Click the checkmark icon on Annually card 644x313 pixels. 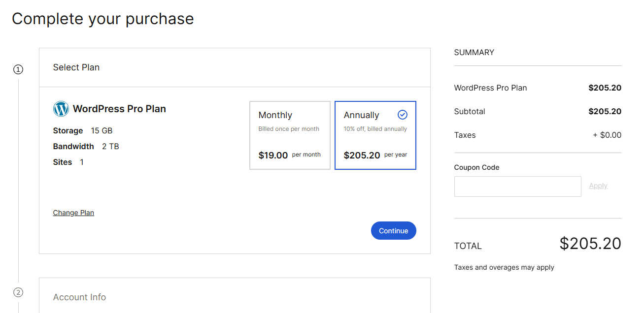(403, 115)
